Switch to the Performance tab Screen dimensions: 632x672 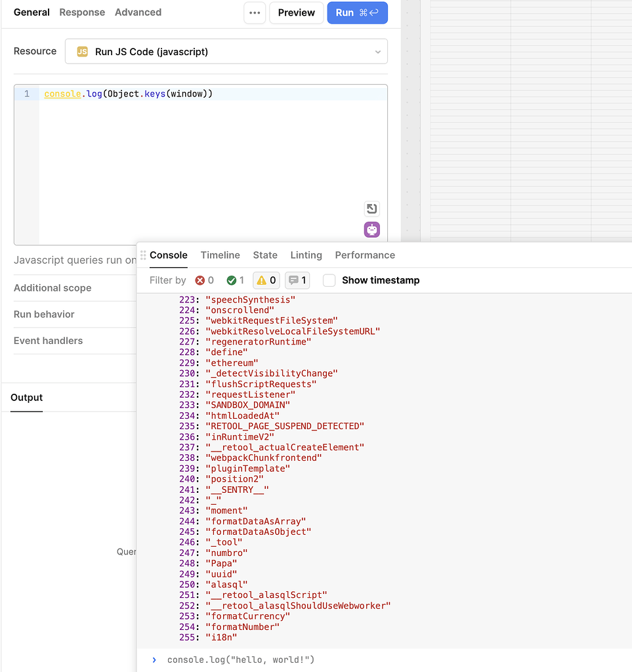[365, 255]
